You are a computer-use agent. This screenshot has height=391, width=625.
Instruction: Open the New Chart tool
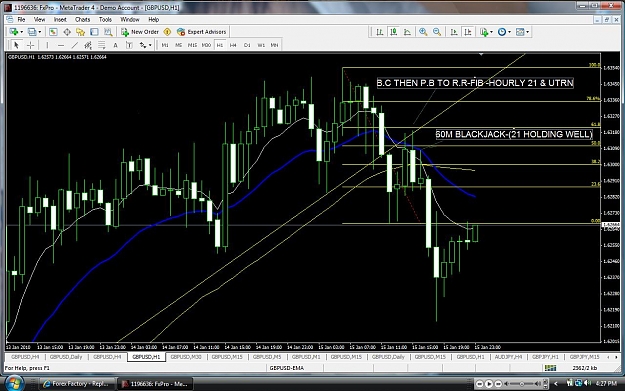click(13, 32)
